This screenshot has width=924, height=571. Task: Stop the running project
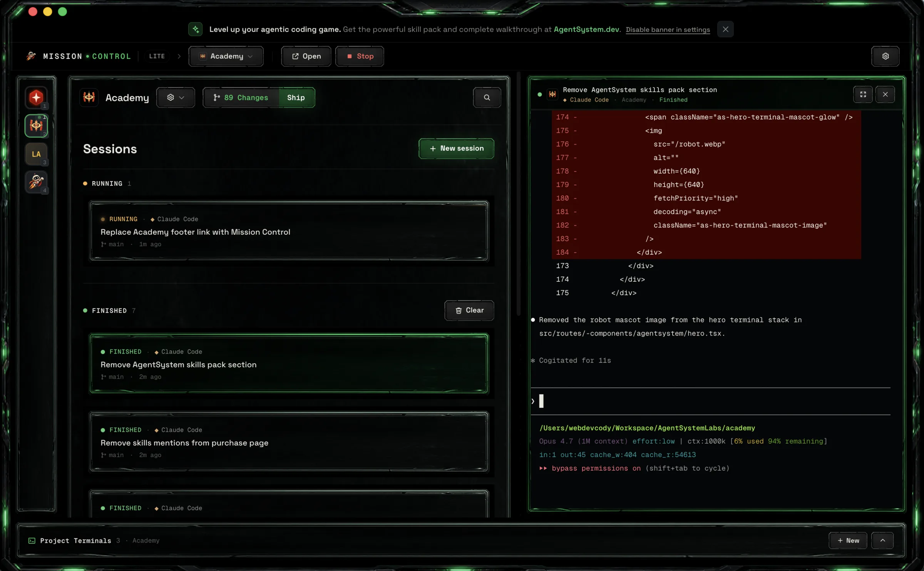360,56
